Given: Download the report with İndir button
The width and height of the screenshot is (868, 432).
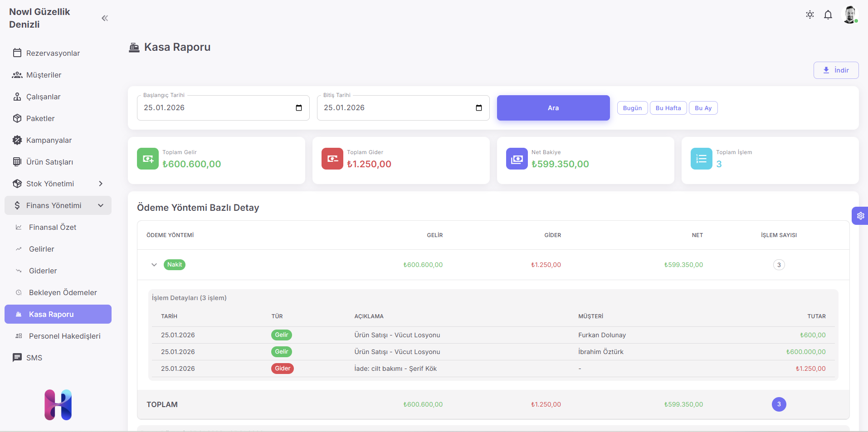Looking at the screenshot, I should coord(835,70).
